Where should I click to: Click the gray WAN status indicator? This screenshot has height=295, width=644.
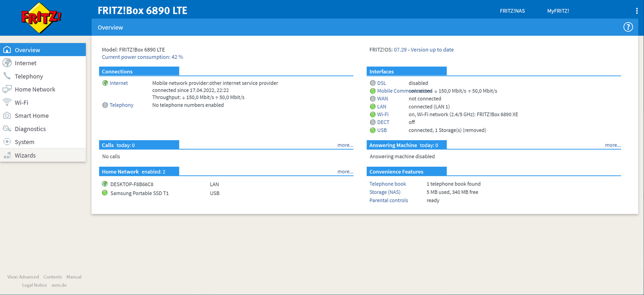click(373, 99)
